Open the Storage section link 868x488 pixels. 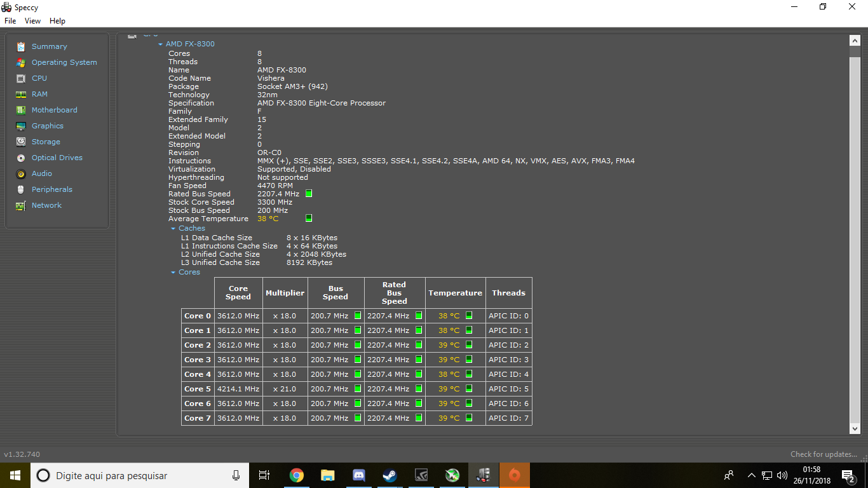pos(46,142)
